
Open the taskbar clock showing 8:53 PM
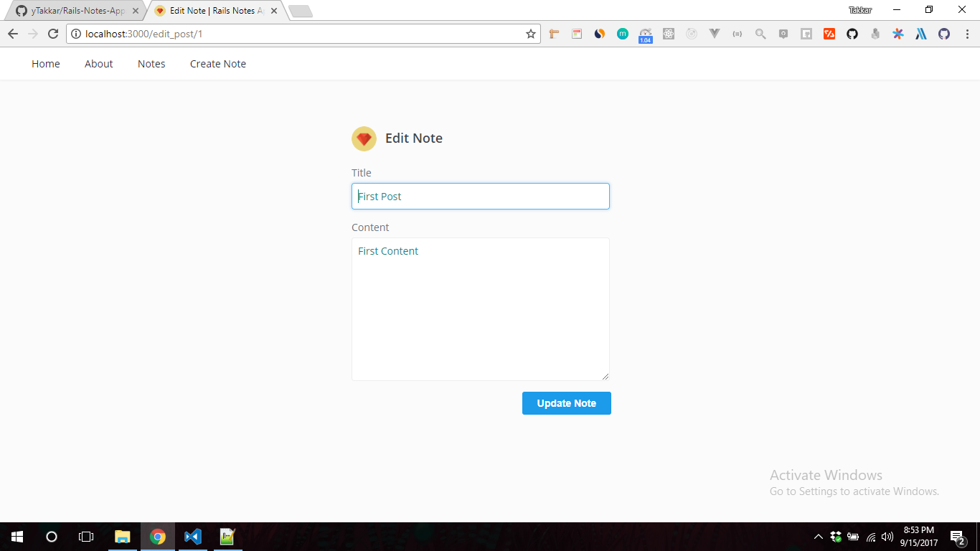tap(919, 537)
